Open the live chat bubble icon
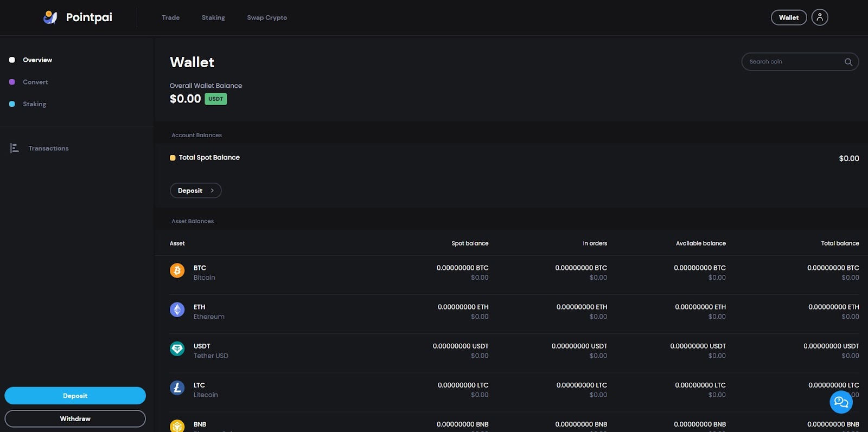Screen dimensions: 868x432 click(841, 402)
